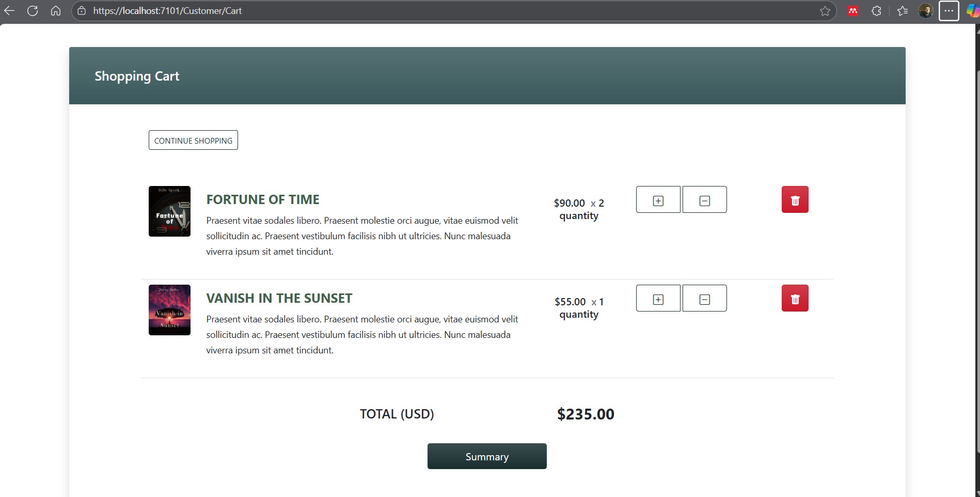Image resolution: width=980 pixels, height=497 pixels.
Task: Open browser profile avatar
Action: tap(925, 11)
